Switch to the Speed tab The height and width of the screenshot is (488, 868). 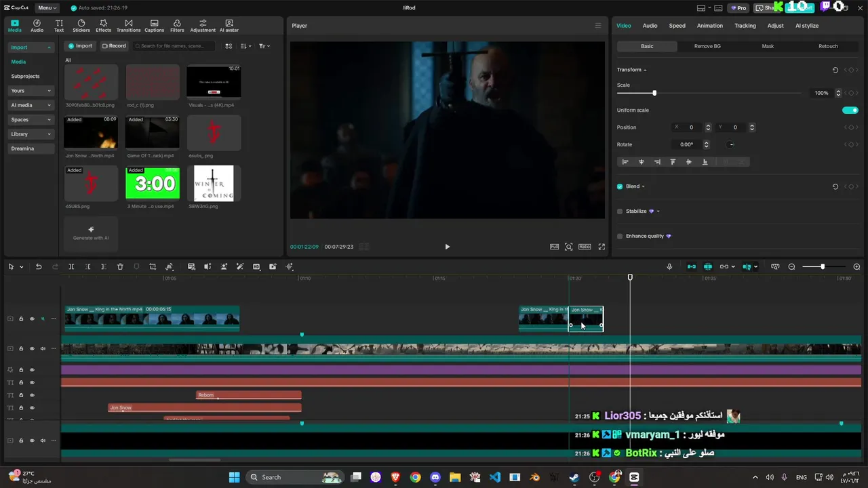(x=677, y=26)
